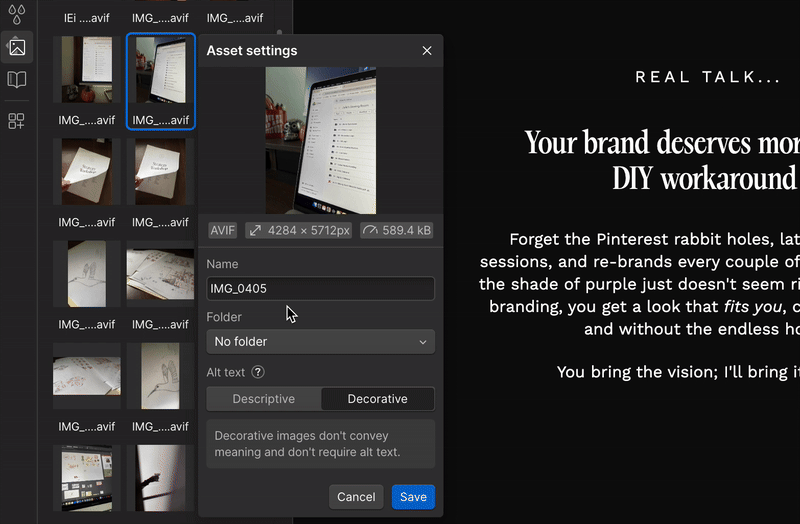This screenshot has width=800, height=524.
Task: Click the Name field containing IMG_0405
Action: (x=320, y=288)
